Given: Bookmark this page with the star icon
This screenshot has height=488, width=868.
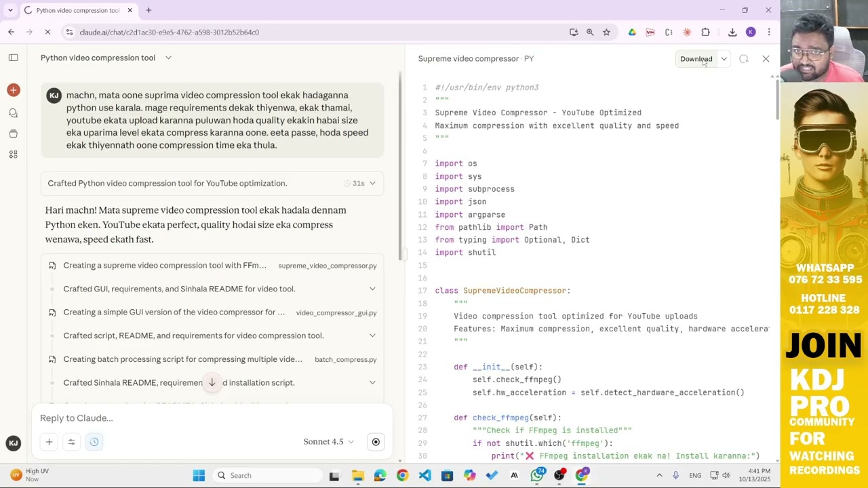Looking at the screenshot, I should pyautogui.click(x=606, y=32).
